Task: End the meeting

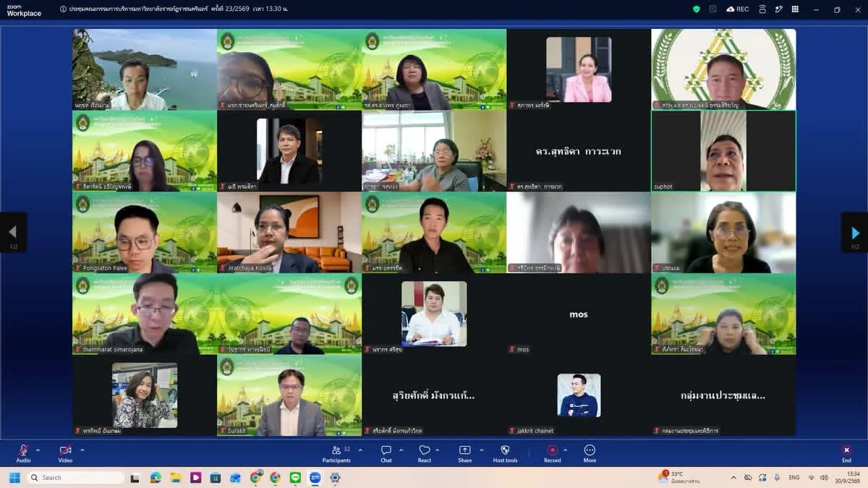Action: tap(846, 453)
